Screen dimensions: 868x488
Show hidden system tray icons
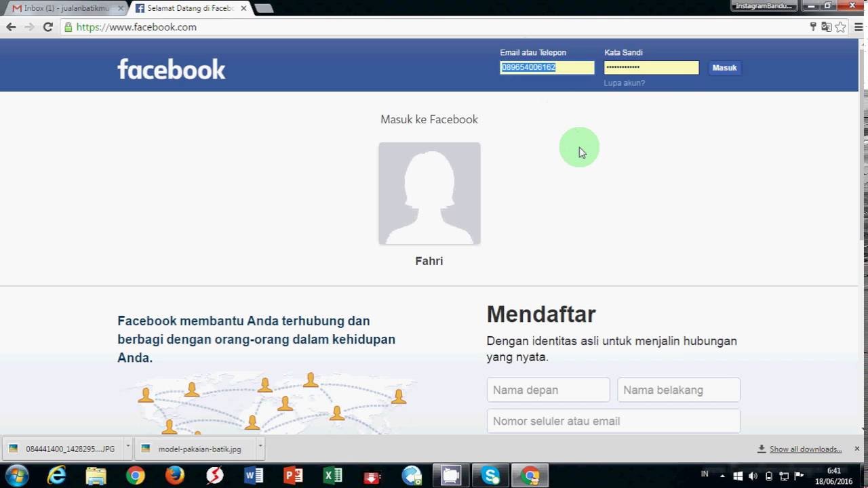pyautogui.click(x=724, y=476)
